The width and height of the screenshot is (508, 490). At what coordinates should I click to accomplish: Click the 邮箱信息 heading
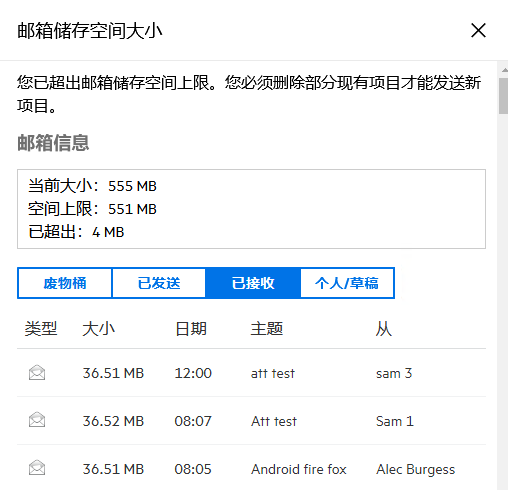click(53, 143)
